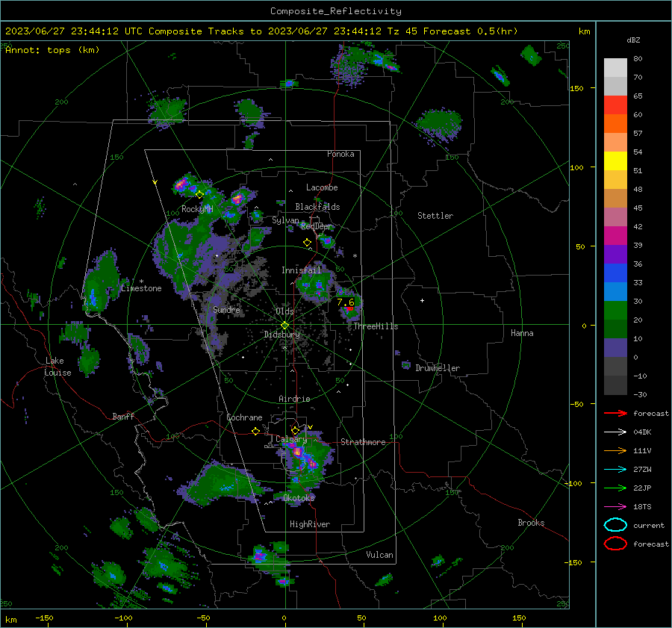Click the Stettler city label
The image size is (672, 628).
pyautogui.click(x=435, y=216)
